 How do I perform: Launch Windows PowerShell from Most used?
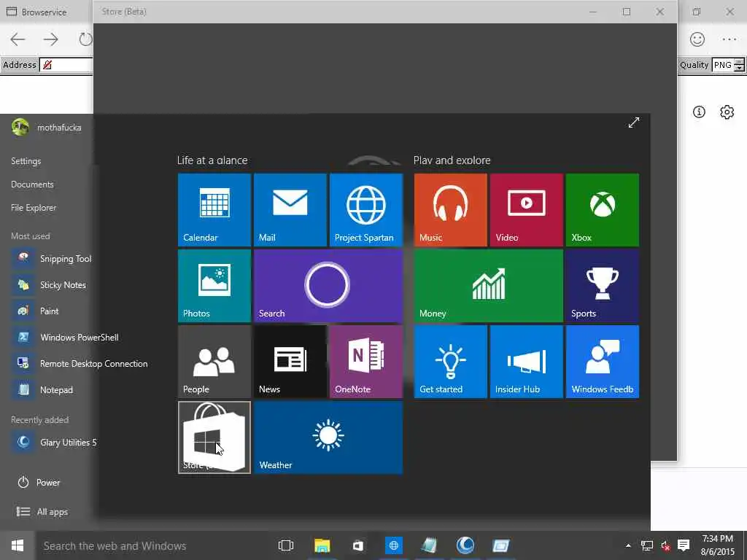tap(65, 337)
